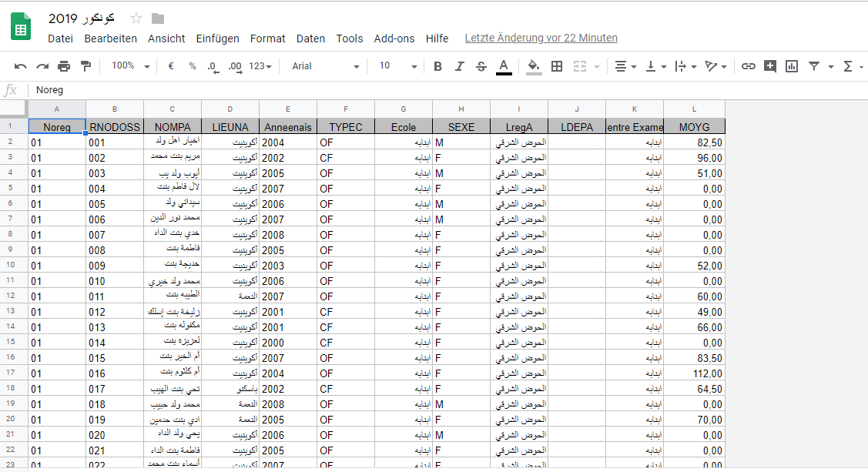Toggle italic formatting
Screen dimensions: 868x472
click(460, 67)
